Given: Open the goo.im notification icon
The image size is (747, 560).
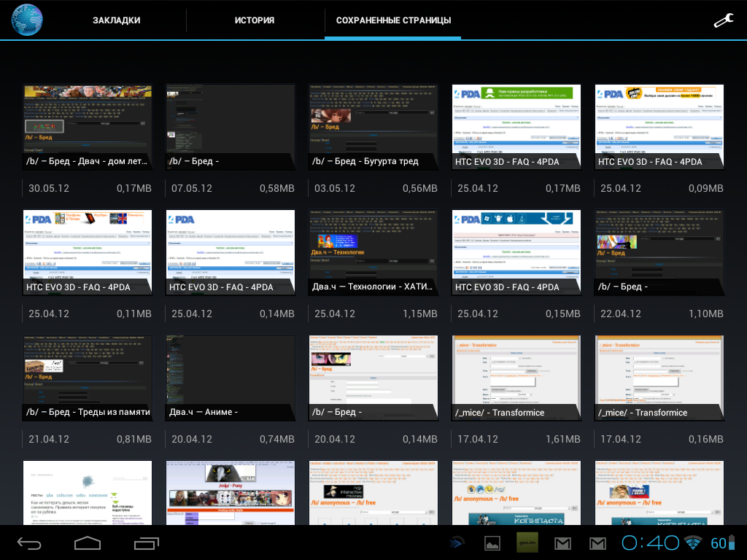Looking at the screenshot, I should point(527,542).
